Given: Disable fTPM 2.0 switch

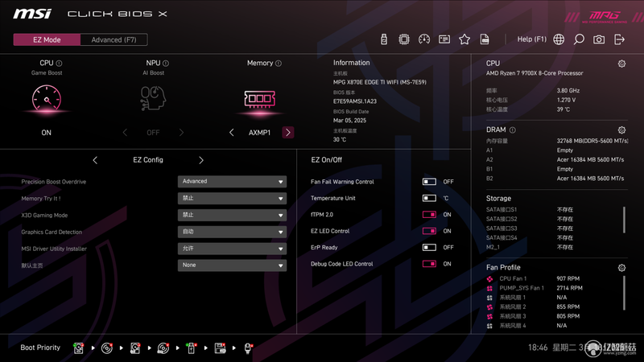Looking at the screenshot, I should pyautogui.click(x=429, y=214).
